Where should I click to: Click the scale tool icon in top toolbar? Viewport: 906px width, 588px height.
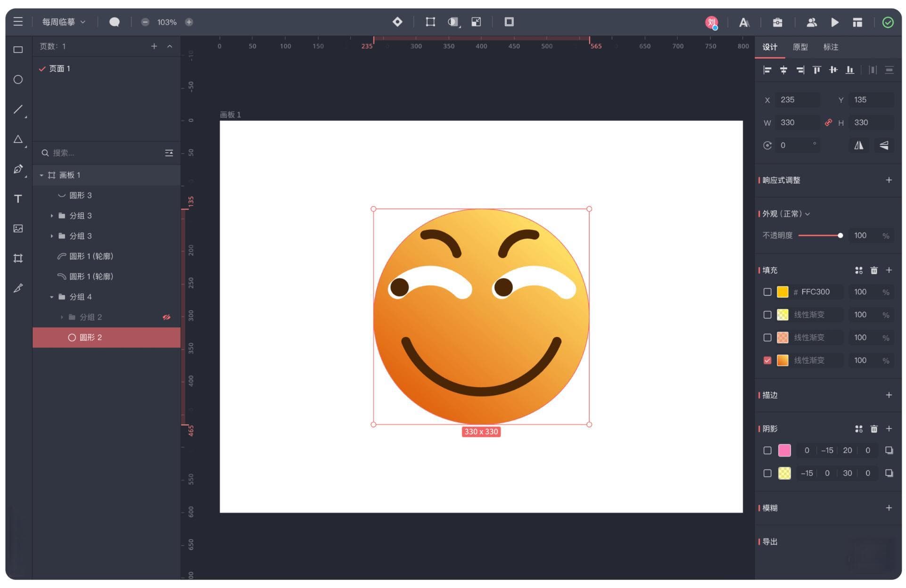(476, 22)
